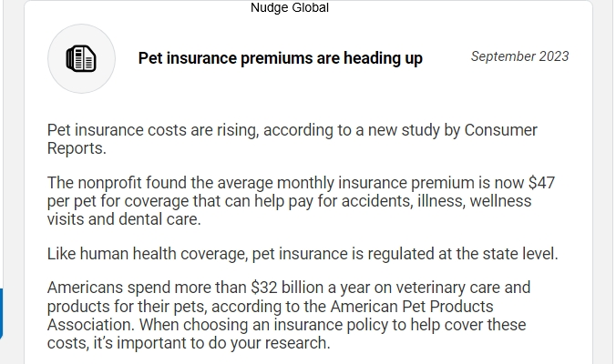Viewport: 616px width, 364px height.
Task: Click the newspaper article icon
Action: click(81, 59)
